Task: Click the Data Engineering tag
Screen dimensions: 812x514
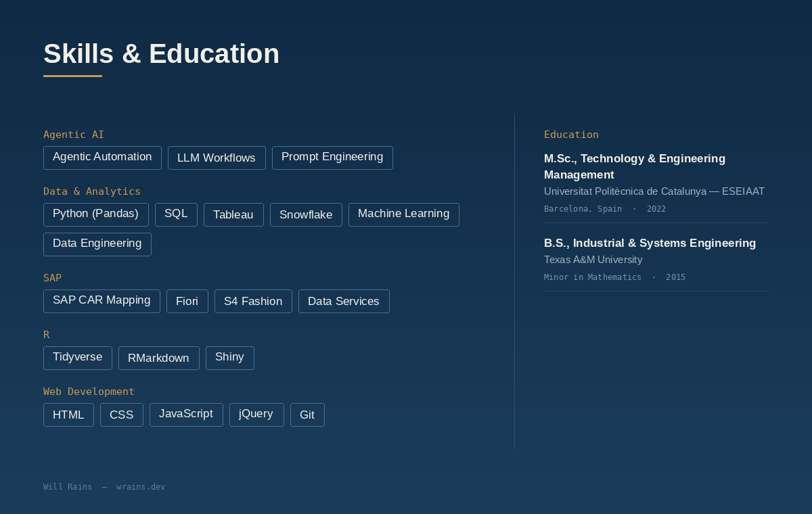Action: pos(97,244)
